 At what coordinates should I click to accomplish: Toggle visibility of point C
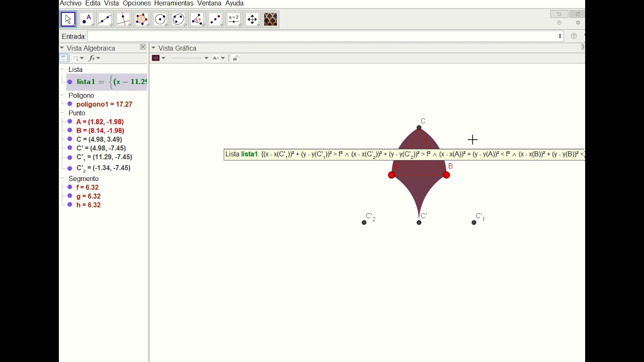pyautogui.click(x=70, y=139)
